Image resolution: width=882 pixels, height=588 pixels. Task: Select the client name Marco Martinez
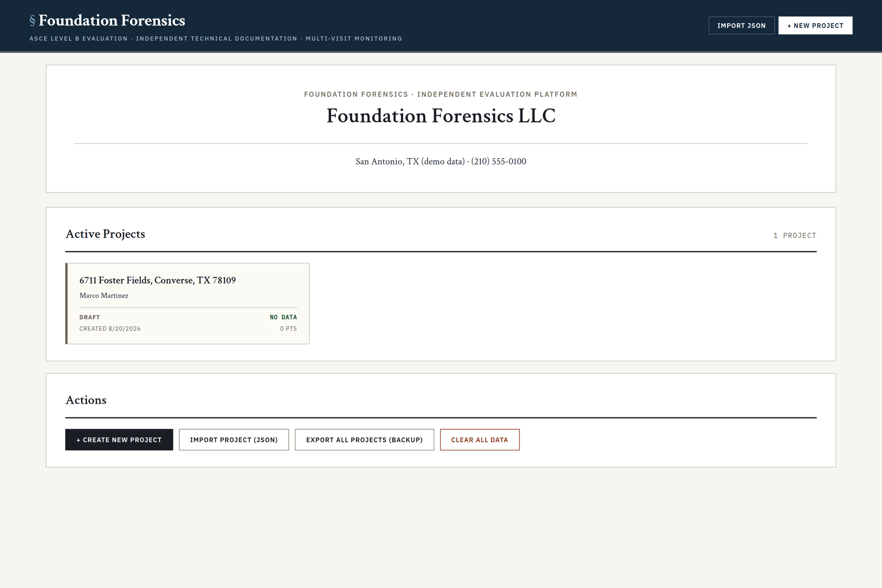click(x=104, y=295)
